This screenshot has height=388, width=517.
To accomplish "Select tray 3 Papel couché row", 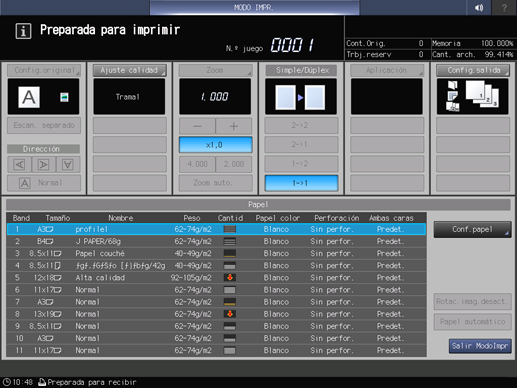I will click(216, 254).
